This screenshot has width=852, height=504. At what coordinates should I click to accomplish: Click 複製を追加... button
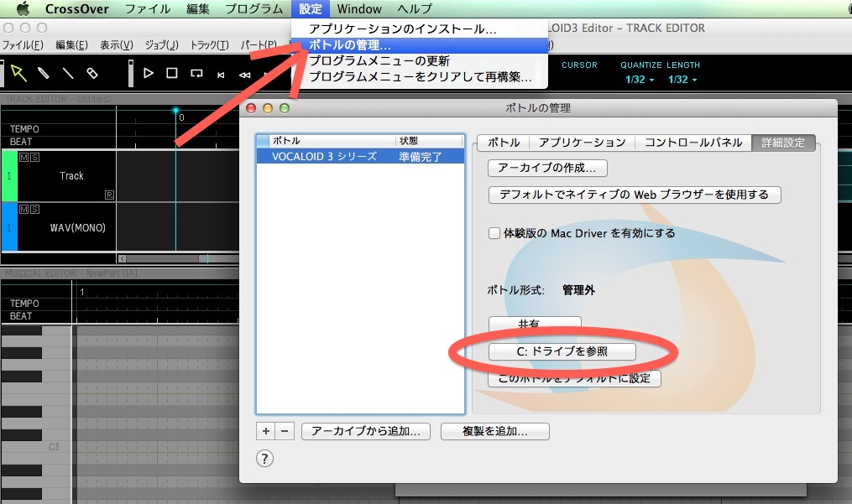click(x=495, y=431)
